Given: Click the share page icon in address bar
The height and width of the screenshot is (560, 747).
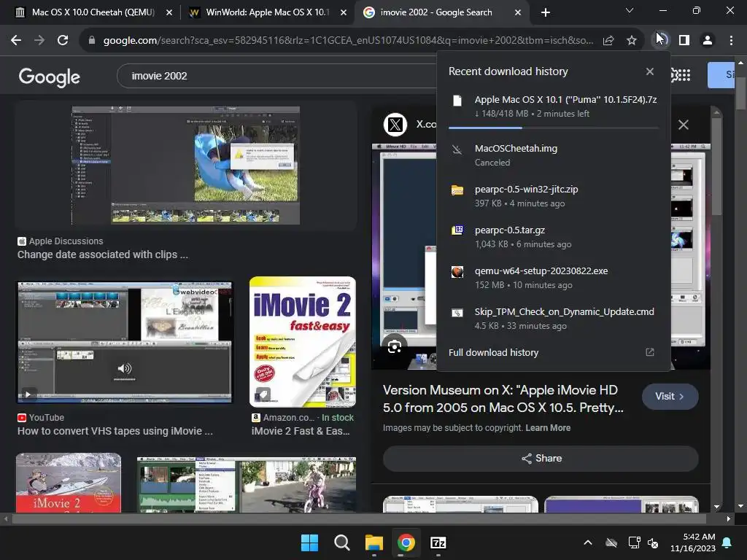Looking at the screenshot, I should pyautogui.click(x=608, y=41).
